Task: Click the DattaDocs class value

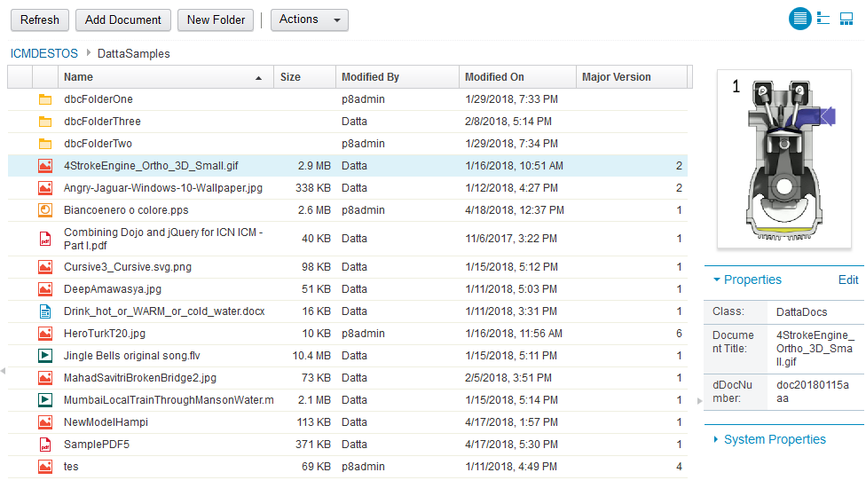Action: point(801,312)
